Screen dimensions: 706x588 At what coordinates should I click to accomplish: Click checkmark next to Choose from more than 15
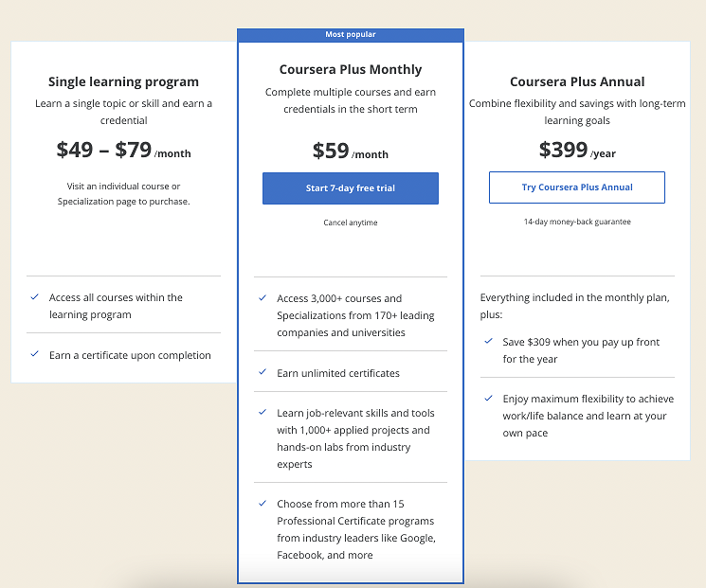click(262, 503)
